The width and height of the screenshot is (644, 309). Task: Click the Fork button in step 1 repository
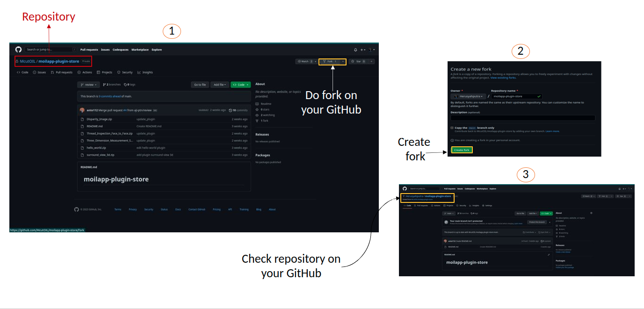[x=330, y=61]
